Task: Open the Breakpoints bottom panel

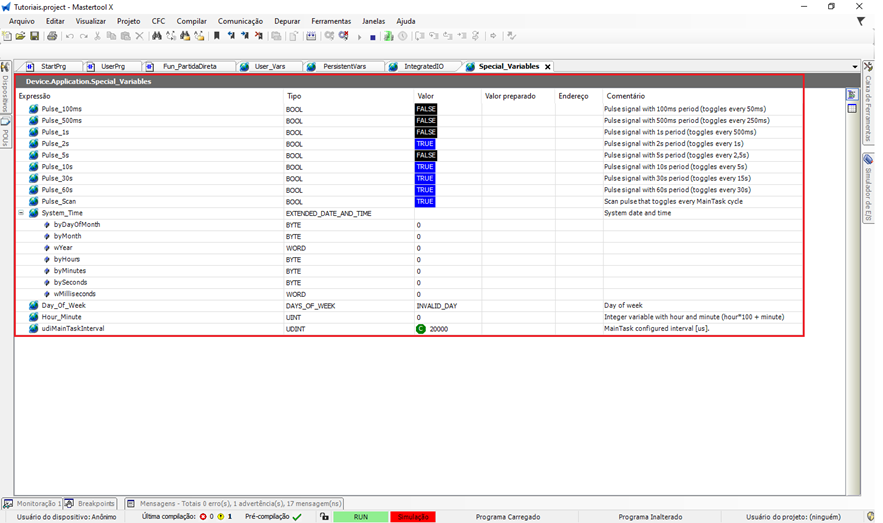Action: [92, 504]
